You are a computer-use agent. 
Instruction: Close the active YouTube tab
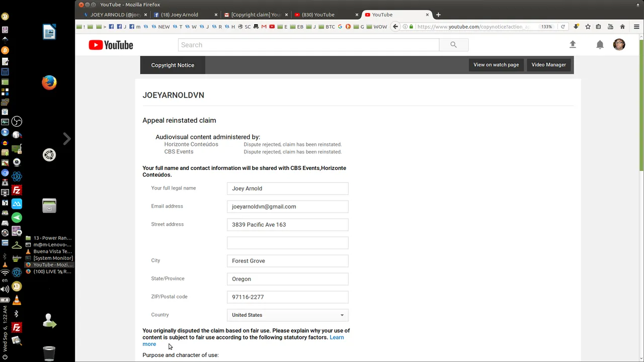(x=427, y=15)
